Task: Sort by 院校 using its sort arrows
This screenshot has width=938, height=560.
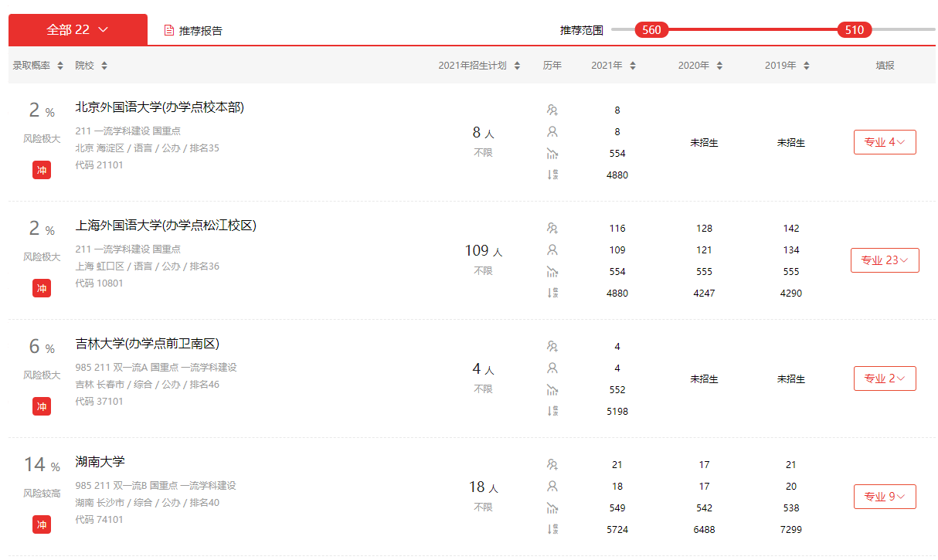Action: pos(104,66)
